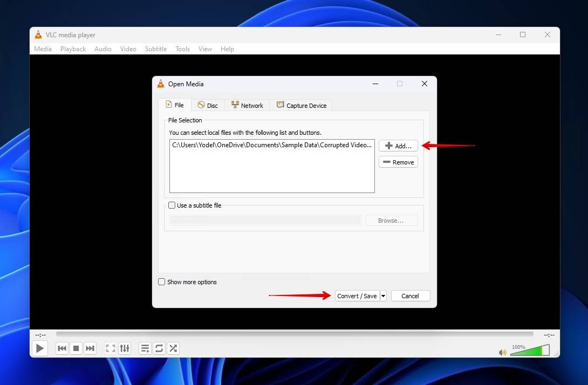The height and width of the screenshot is (385, 588).
Task: Toggle the loop mode icon
Action: (159, 348)
